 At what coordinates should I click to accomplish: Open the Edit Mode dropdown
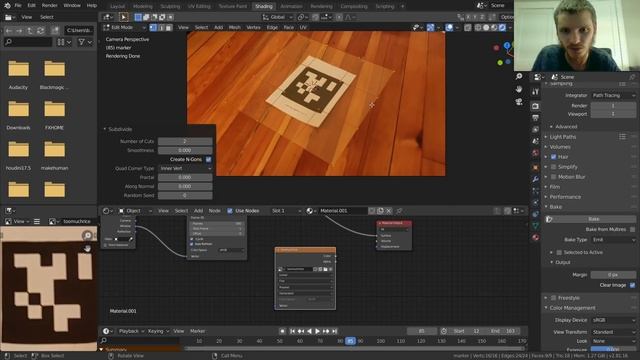124,27
